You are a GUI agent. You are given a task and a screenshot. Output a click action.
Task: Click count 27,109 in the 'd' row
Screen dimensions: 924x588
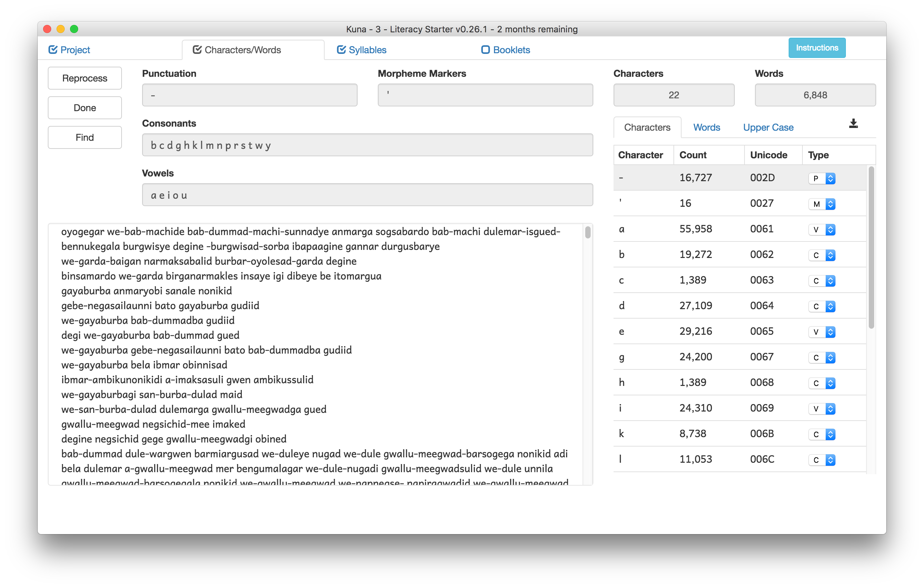(x=696, y=306)
